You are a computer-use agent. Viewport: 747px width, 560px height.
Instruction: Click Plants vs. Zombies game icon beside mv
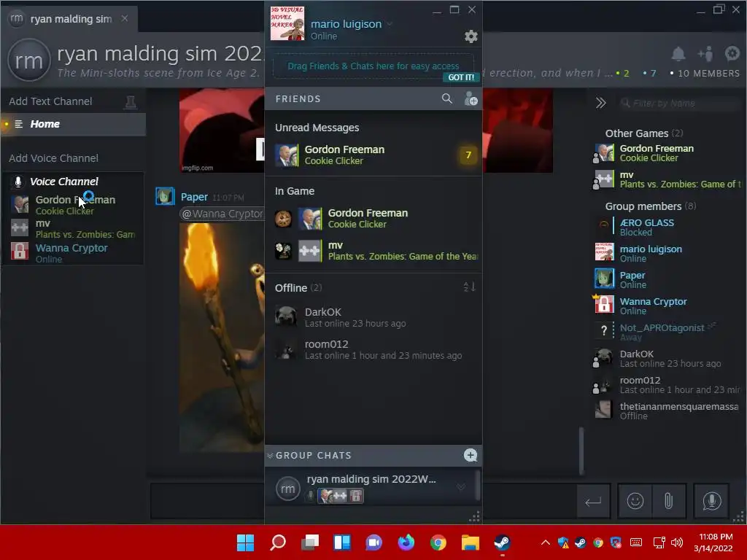(283, 251)
